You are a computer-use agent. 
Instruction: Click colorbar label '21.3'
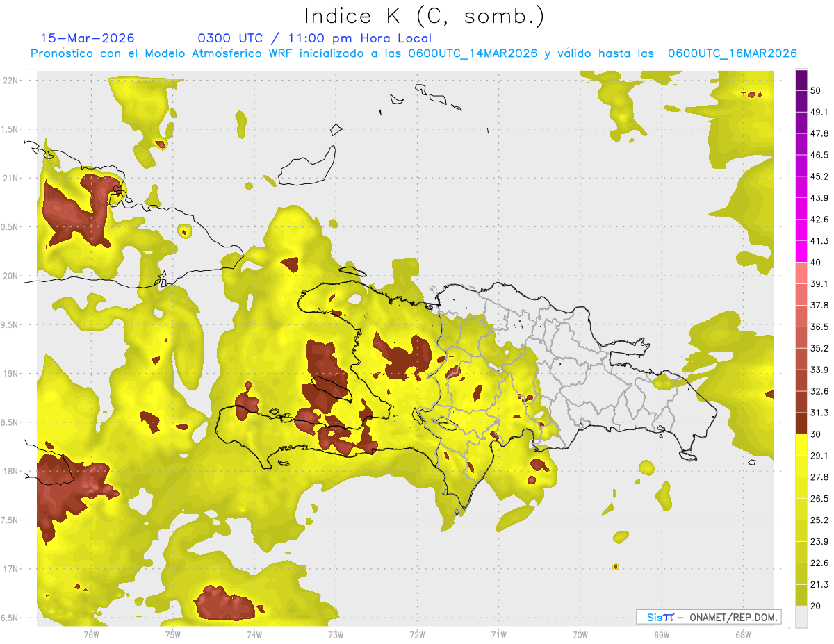point(820,584)
